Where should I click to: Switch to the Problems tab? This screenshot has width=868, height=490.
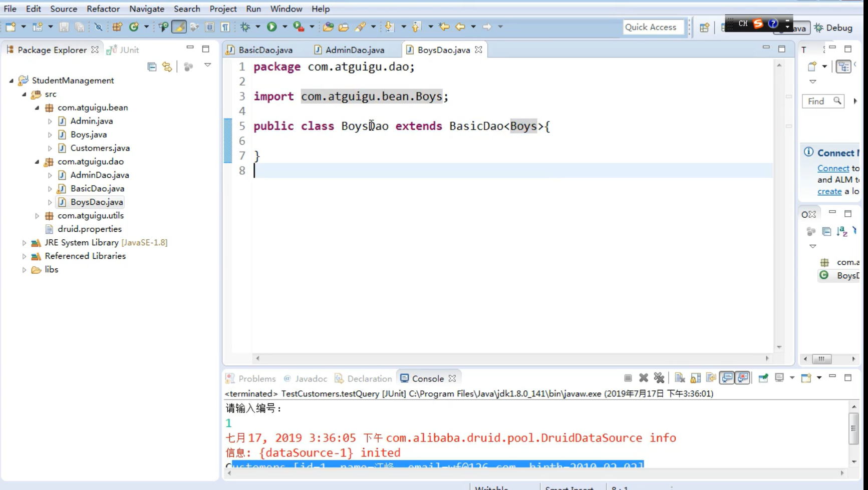point(251,378)
